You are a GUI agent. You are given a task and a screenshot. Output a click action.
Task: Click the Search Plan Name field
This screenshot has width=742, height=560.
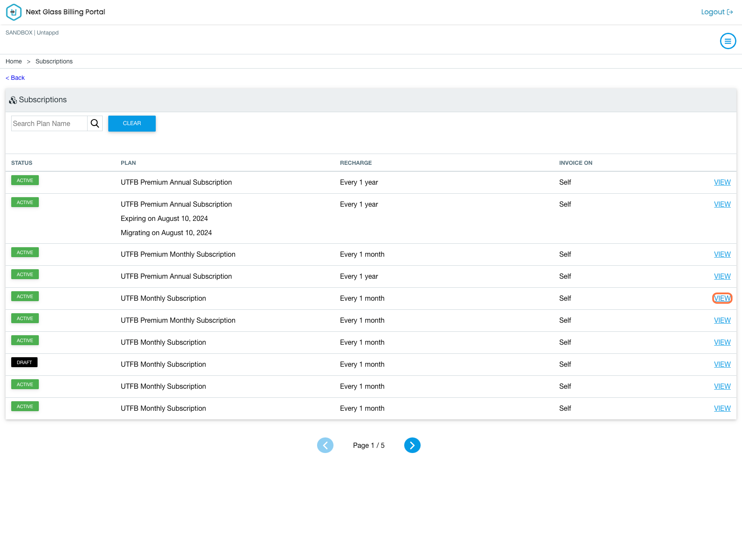(x=49, y=123)
